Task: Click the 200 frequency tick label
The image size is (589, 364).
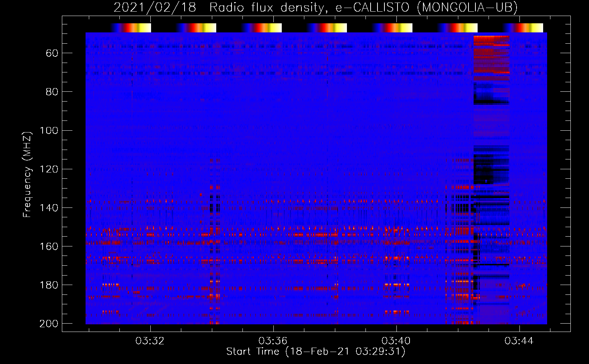Action: [49, 323]
